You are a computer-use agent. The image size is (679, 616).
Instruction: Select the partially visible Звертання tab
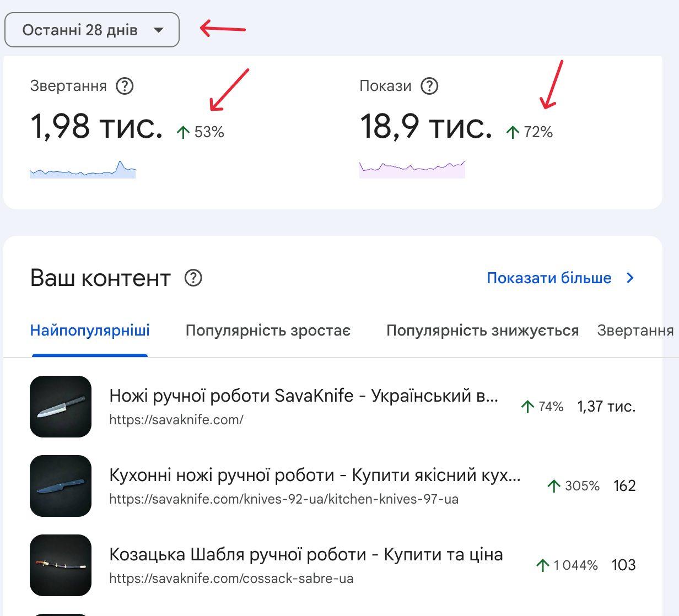635,331
